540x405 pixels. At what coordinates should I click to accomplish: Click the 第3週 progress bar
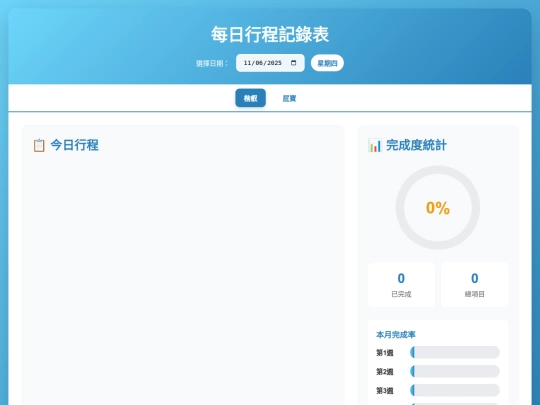[455, 390]
